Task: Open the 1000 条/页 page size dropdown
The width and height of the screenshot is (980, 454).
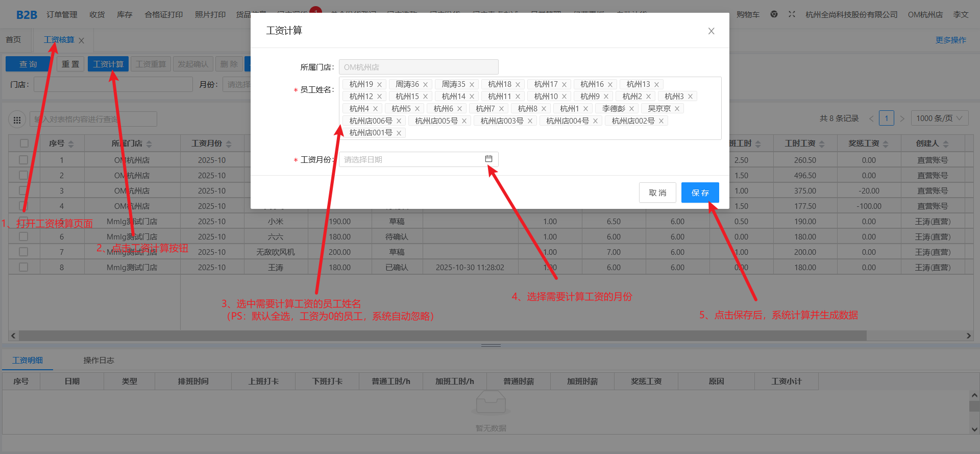Action: [x=939, y=118]
